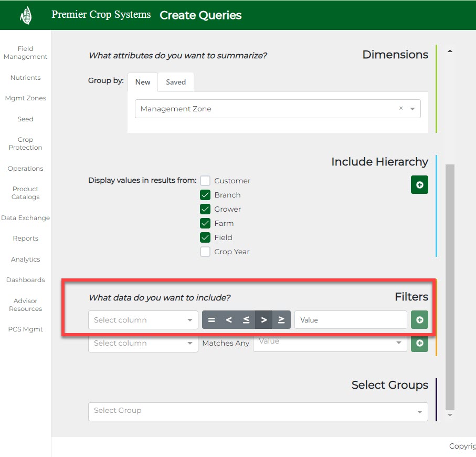Viewport: 476px width, 457px height.
Task: Select the equals operator in Filters
Action: click(211, 320)
